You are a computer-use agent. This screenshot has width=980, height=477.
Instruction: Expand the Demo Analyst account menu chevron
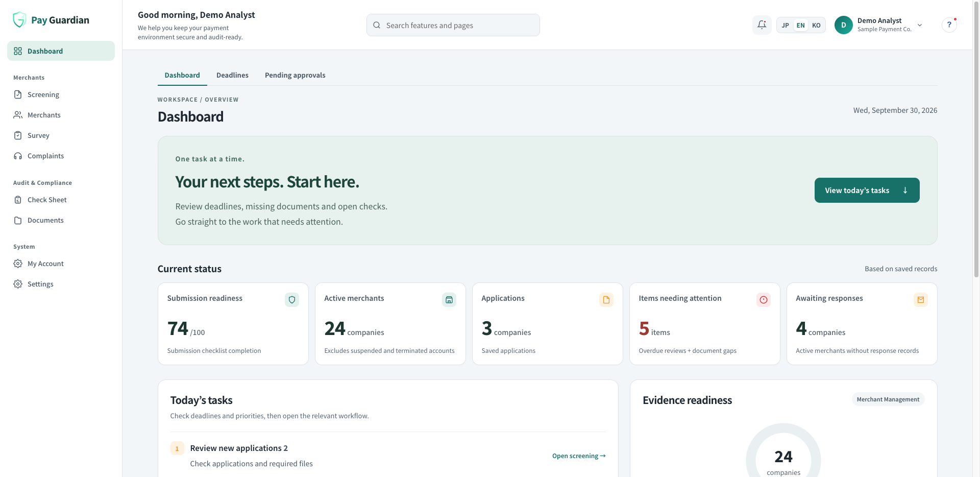point(920,25)
